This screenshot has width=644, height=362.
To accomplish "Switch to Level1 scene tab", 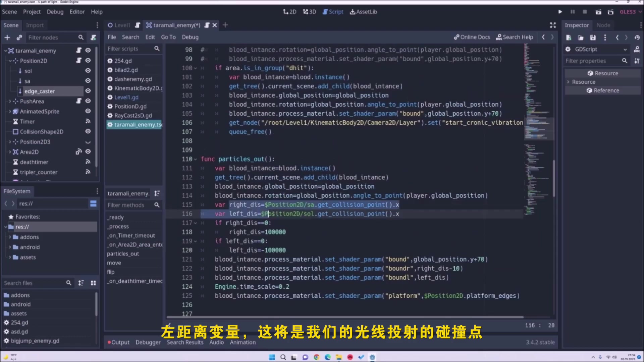I will tap(122, 25).
